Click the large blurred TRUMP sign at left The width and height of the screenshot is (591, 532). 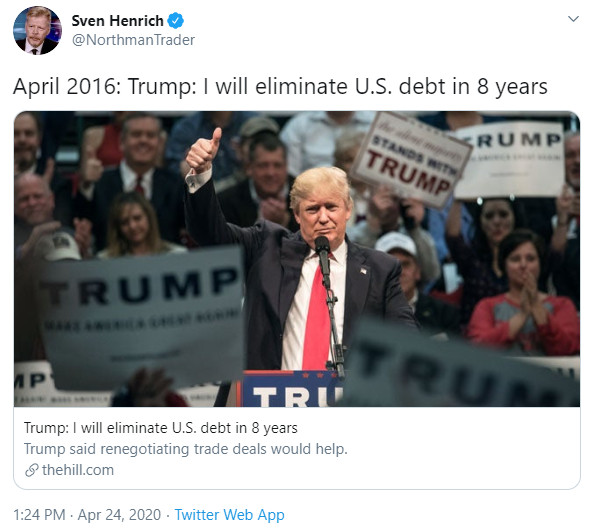pyautogui.click(x=142, y=317)
